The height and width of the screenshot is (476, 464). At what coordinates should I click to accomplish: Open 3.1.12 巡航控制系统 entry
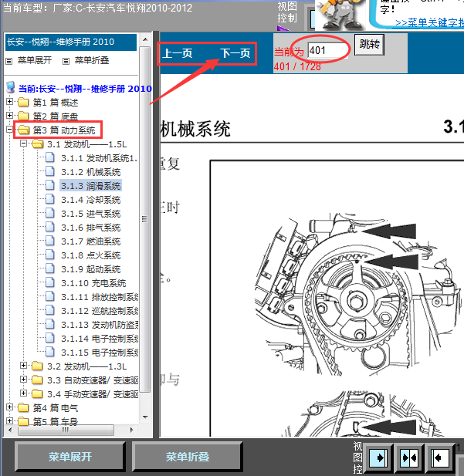pos(100,311)
